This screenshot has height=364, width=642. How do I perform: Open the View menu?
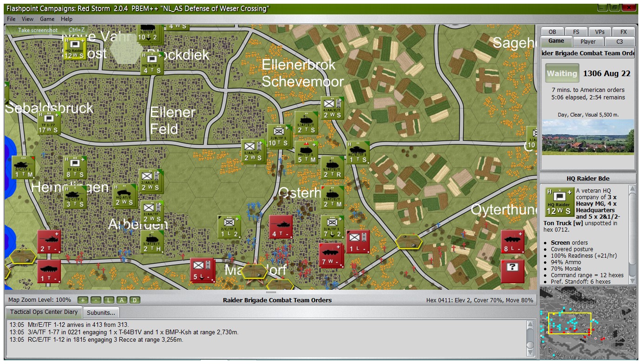[x=27, y=19]
